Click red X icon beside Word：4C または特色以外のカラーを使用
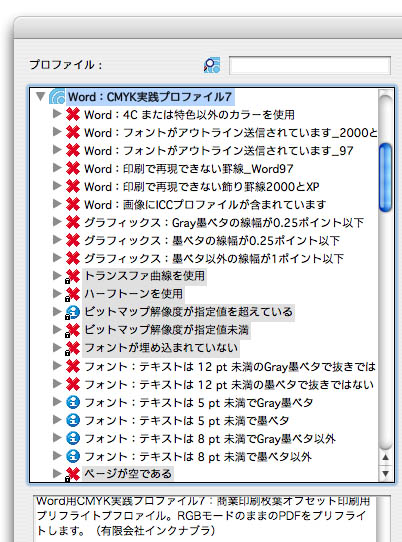The width and height of the screenshot is (402, 542). coord(73,114)
